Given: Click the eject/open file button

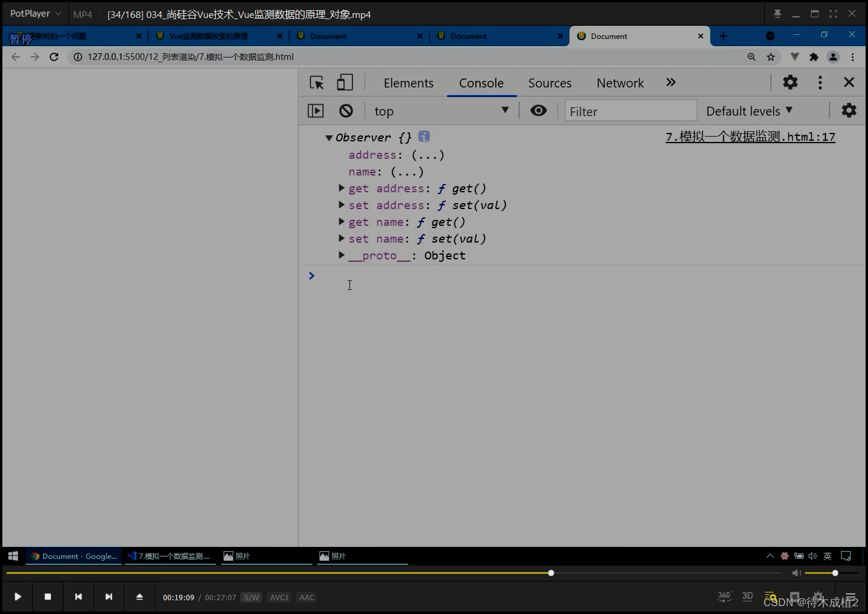Looking at the screenshot, I should pos(139,597).
